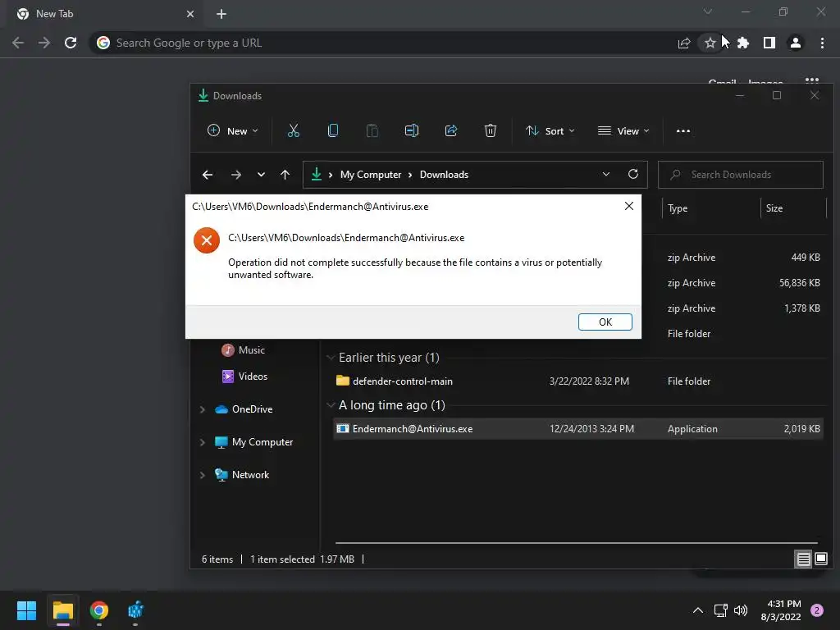
Task: Select Music in navigation pane
Action: tap(244, 349)
